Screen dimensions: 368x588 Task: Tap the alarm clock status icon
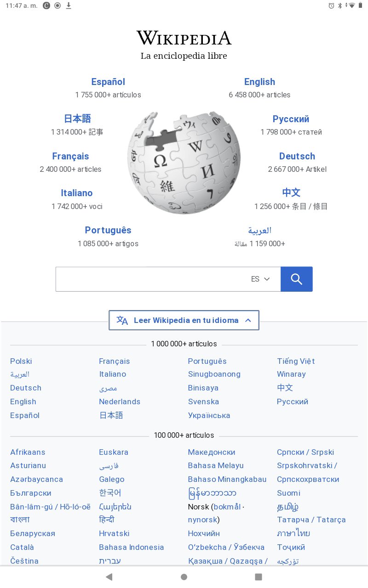tap(331, 6)
